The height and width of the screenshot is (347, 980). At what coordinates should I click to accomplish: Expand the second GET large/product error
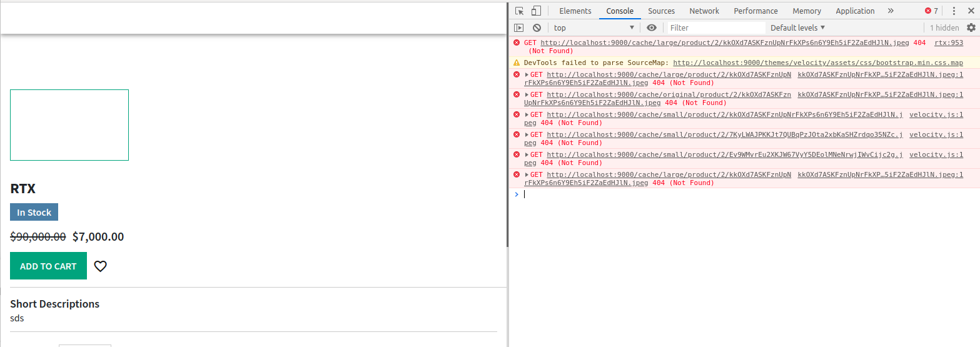pos(527,74)
